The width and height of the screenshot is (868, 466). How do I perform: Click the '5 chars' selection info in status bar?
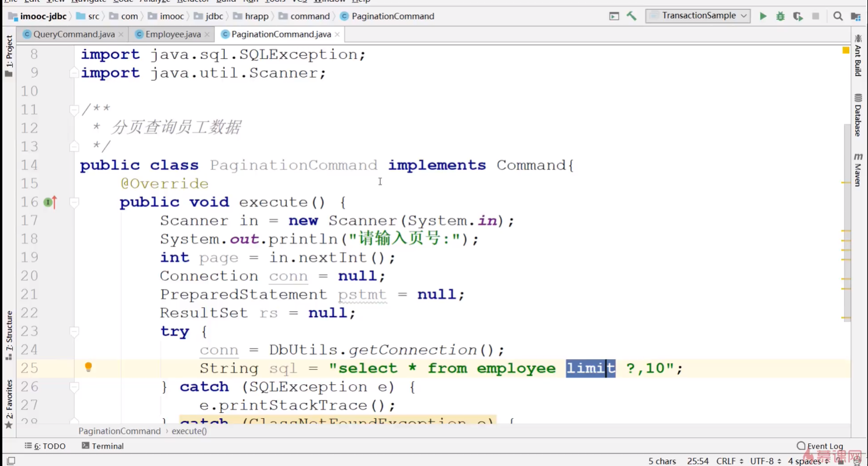(x=662, y=461)
